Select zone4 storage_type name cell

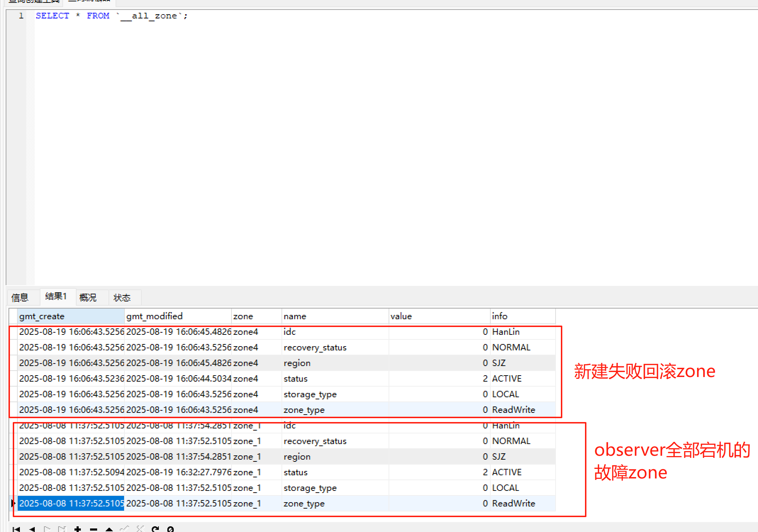(x=335, y=394)
